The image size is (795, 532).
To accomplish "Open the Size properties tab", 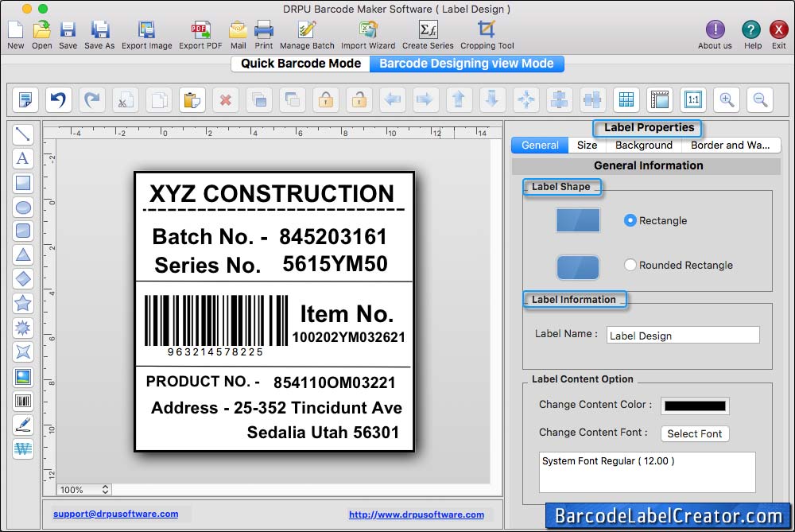I will 588,145.
